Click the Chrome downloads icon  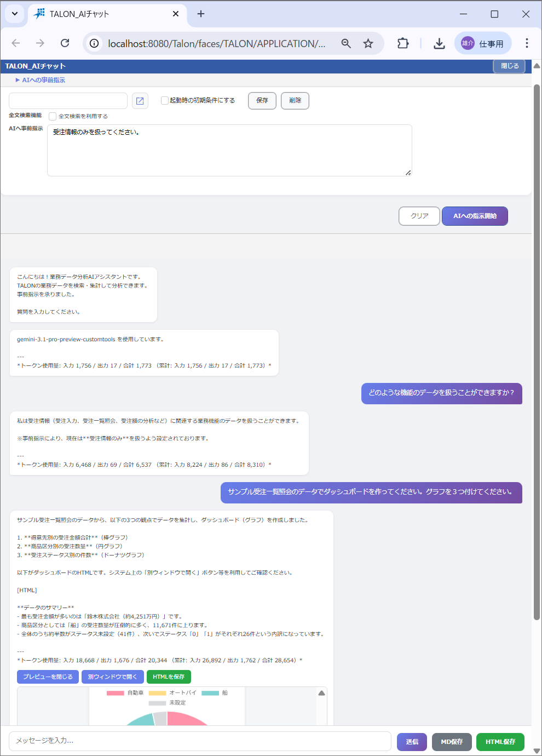tap(439, 43)
